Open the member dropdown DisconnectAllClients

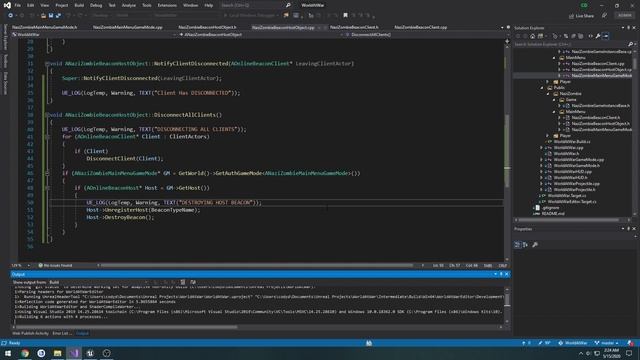(x=424, y=35)
